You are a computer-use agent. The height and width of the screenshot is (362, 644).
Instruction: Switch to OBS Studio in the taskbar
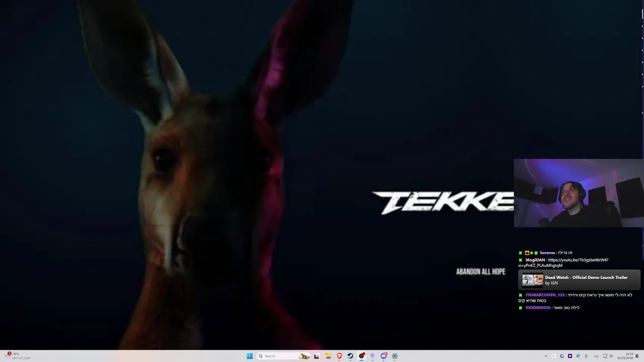click(361, 356)
